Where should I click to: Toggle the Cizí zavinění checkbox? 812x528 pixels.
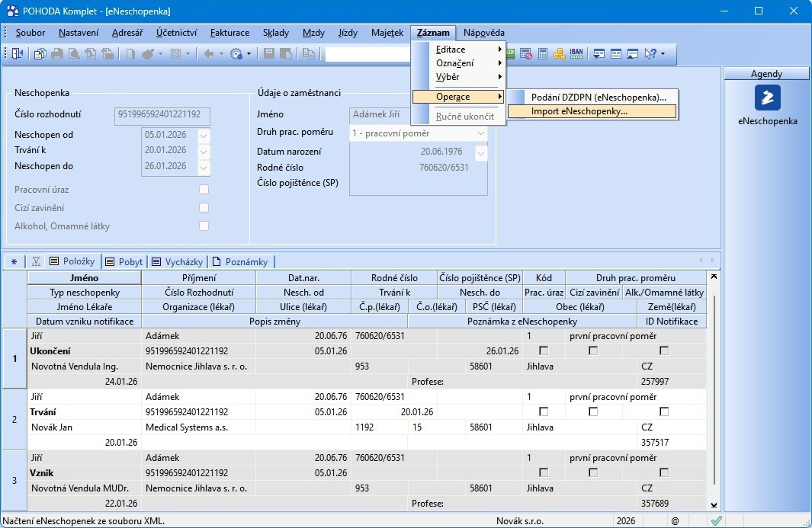(204, 208)
